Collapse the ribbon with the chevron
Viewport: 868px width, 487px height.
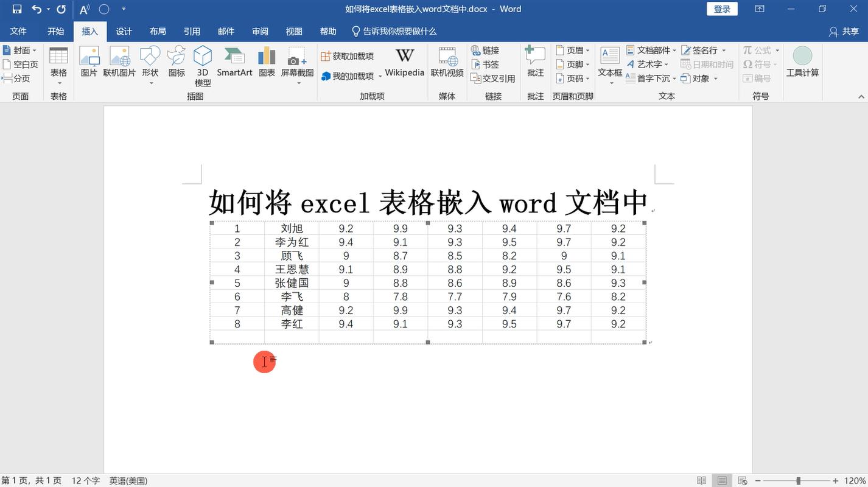click(861, 97)
